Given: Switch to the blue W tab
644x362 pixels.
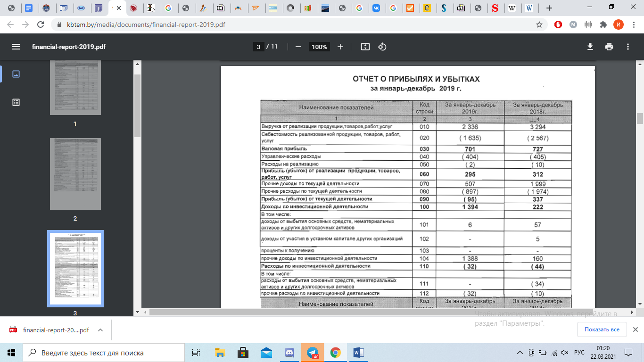Looking at the screenshot, I should pyautogui.click(x=529, y=8).
